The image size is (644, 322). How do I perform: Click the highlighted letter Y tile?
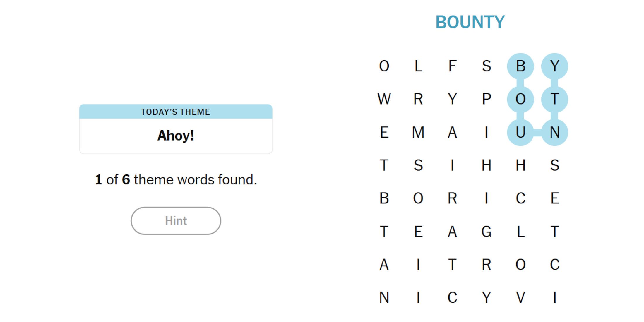pos(554,66)
